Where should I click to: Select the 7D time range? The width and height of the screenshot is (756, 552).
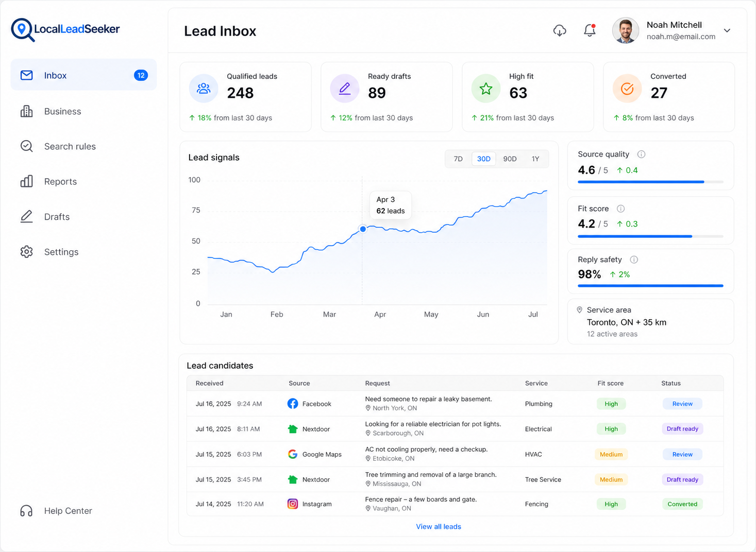[x=458, y=159]
